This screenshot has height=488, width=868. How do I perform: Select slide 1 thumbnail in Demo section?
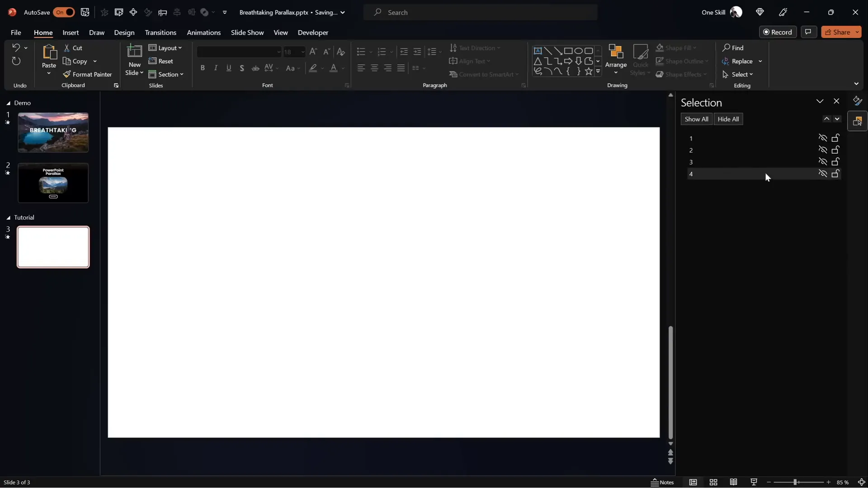tap(52, 132)
